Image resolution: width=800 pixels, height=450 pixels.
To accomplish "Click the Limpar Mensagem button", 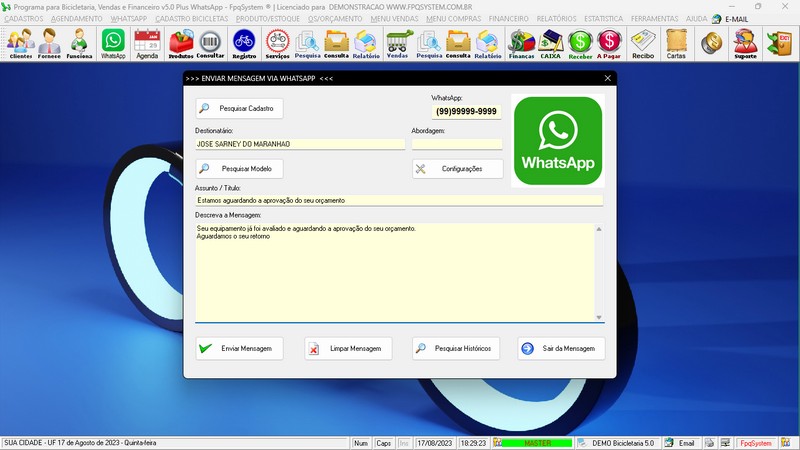I will click(348, 348).
